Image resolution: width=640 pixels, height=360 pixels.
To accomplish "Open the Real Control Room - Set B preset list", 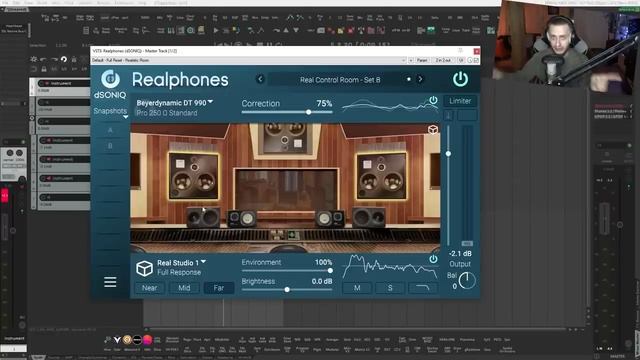I will (x=340, y=80).
